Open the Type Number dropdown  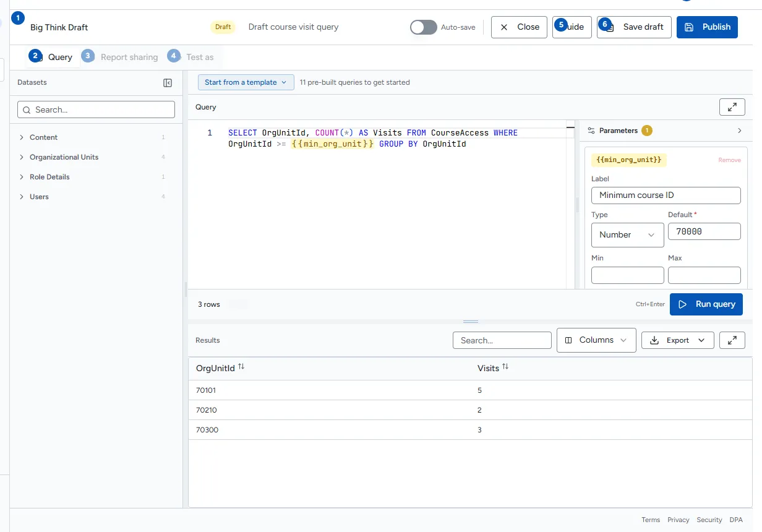click(628, 235)
